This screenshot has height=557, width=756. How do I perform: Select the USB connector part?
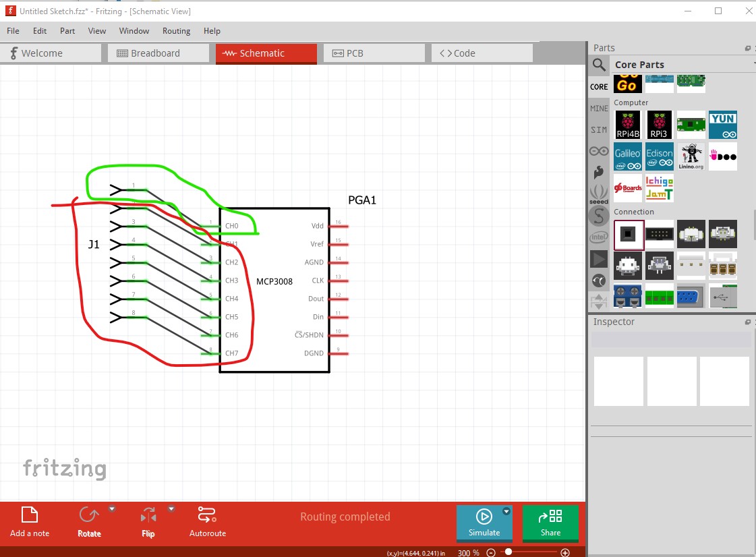pos(723,296)
